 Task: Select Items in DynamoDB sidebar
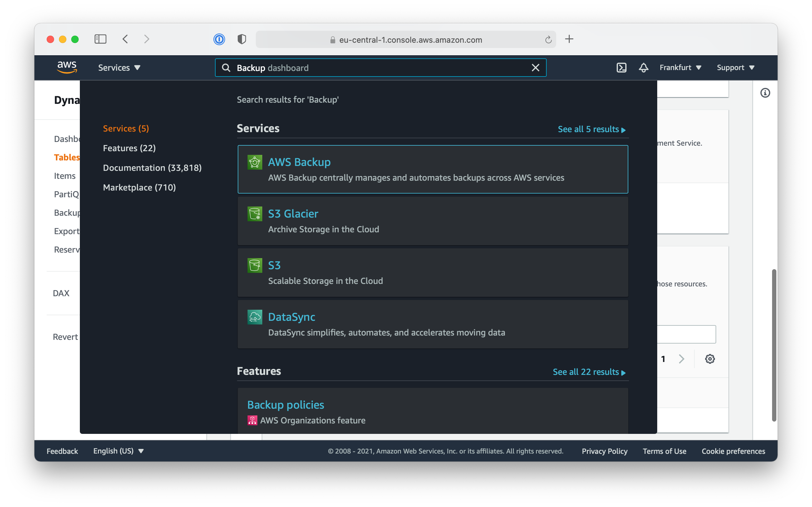click(65, 176)
